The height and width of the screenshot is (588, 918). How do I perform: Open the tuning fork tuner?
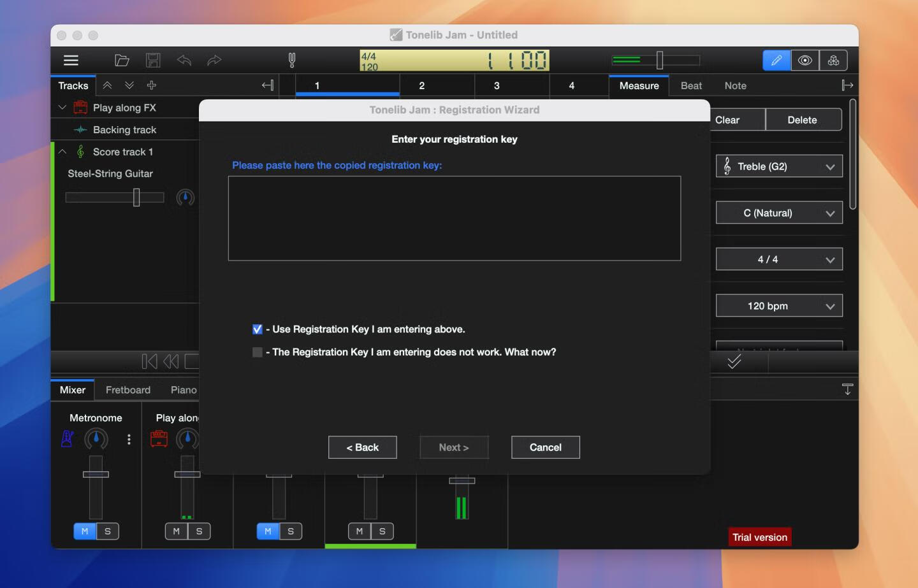[292, 61]
